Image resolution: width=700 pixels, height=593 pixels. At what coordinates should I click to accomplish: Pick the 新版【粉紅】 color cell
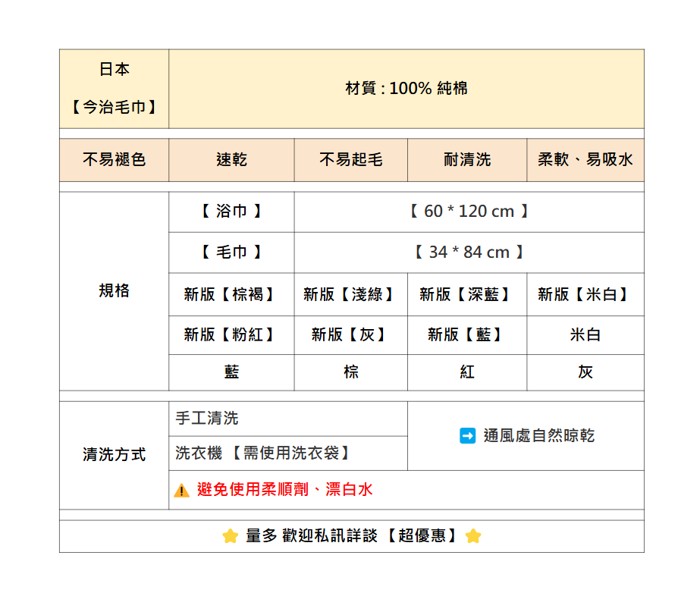(x=231, y=334)
